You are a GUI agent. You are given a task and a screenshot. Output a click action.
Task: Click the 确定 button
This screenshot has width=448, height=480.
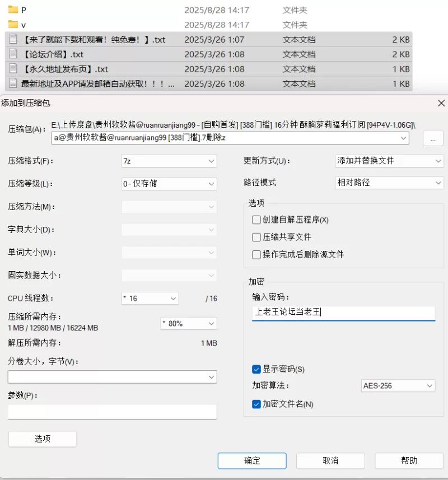coord(252,461)
